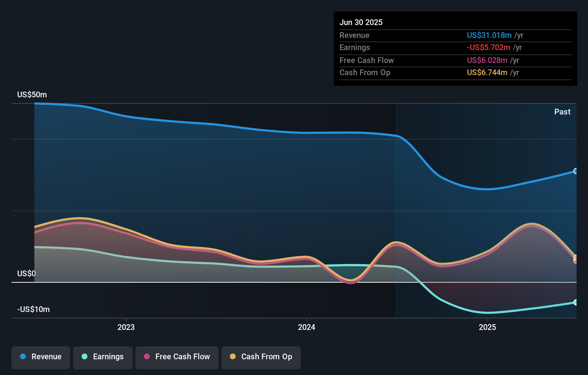588x375 pixels.
Task: Click the Cash From Op label in tooltip
Action: click(365, 73)
